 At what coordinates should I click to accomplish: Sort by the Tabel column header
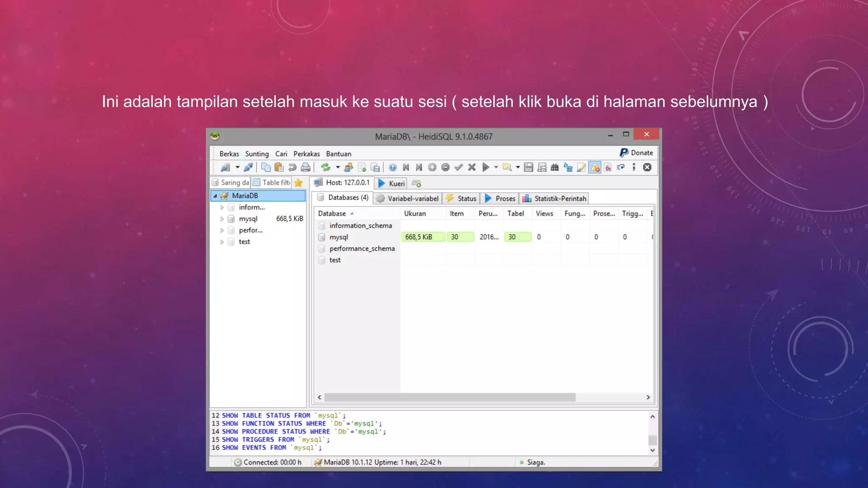518,213
